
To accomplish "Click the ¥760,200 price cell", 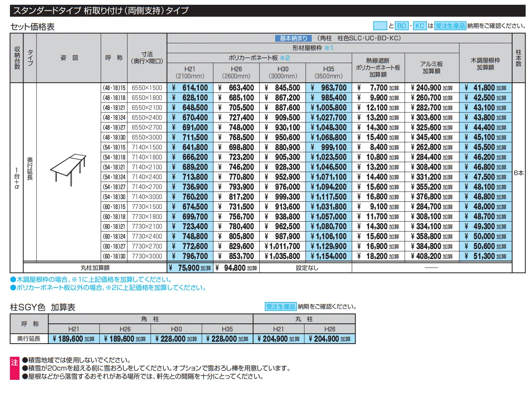I will point(190,197).
